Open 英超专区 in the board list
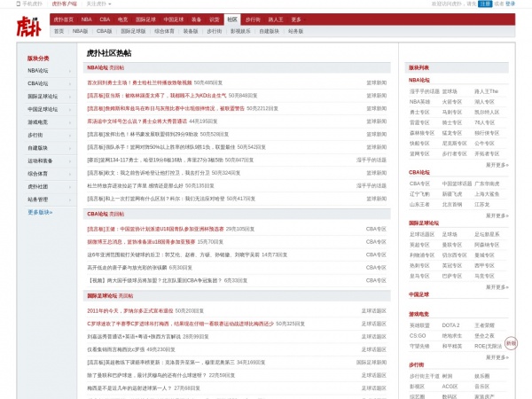This screenshot has width=532, height=399. (x=419, y=245)
